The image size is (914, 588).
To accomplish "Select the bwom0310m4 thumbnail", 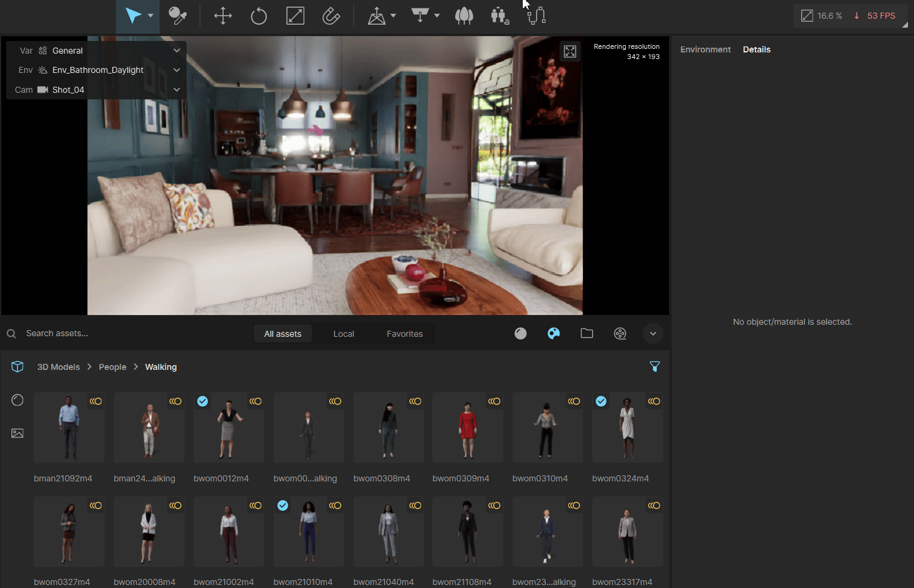I will (x=547, y=428).
